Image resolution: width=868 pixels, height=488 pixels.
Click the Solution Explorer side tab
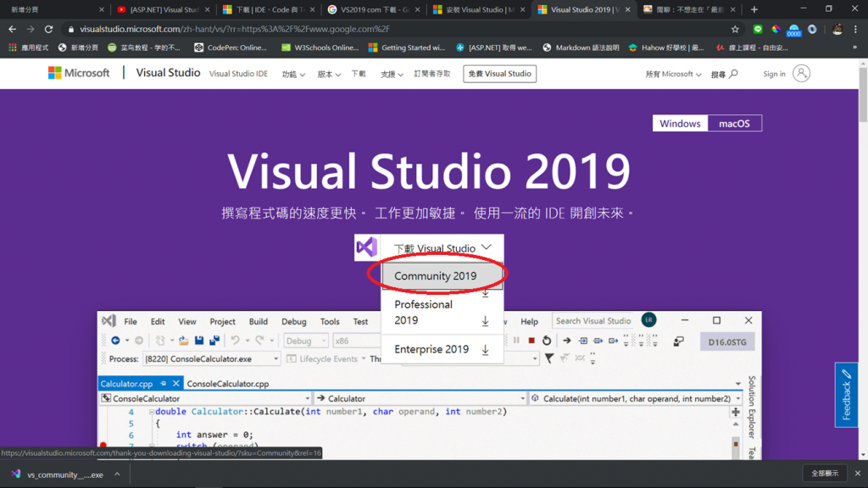751,407
